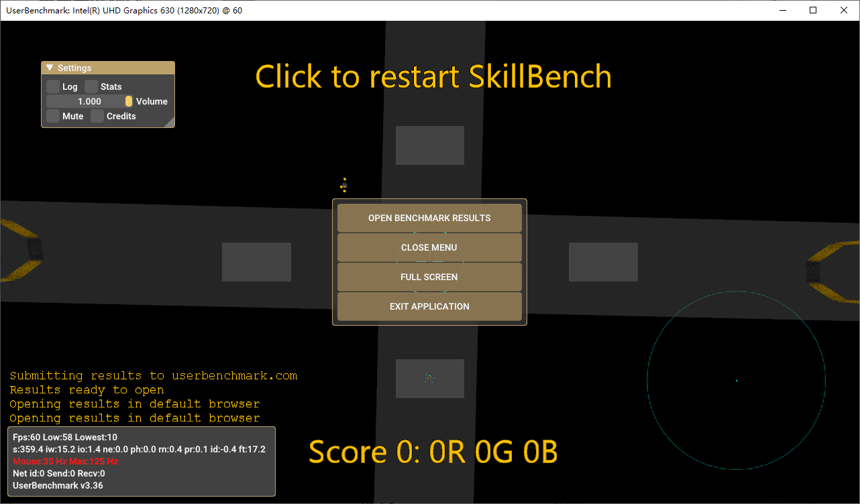
Task: Tick the Mute checkbox
Action: point(53,116)
